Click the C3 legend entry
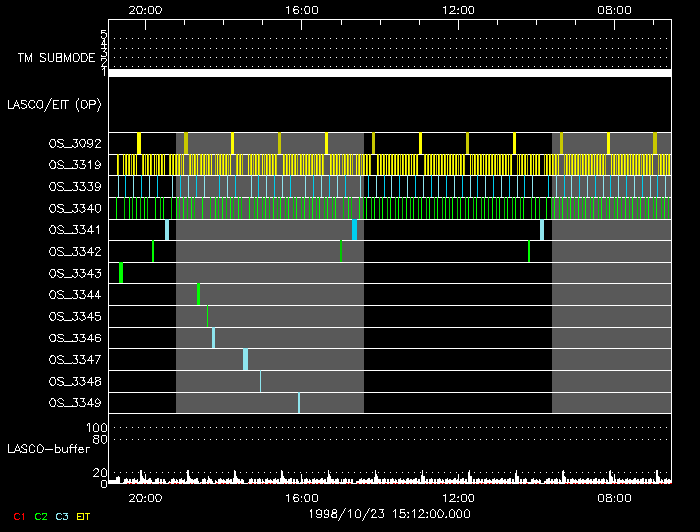 62,516
